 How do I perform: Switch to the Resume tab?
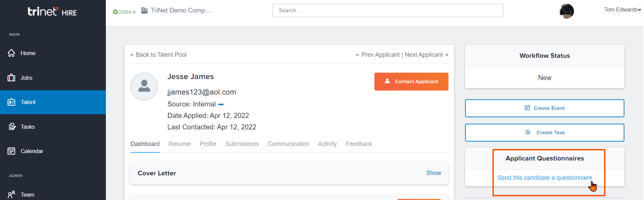pos(180,144)
